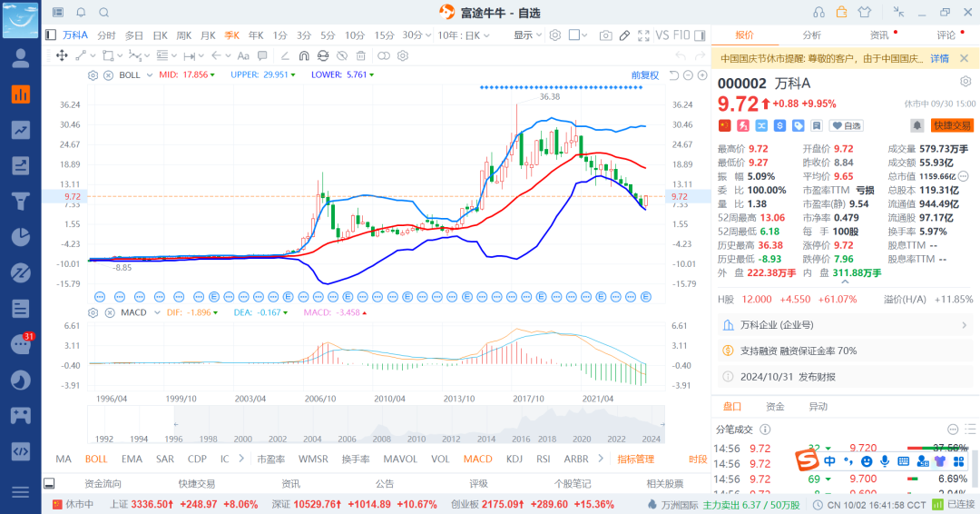Toggle the RSI indicator at bottom bar
The height and width of the screenshot is (514, 980).
click(x=544, y=459)
